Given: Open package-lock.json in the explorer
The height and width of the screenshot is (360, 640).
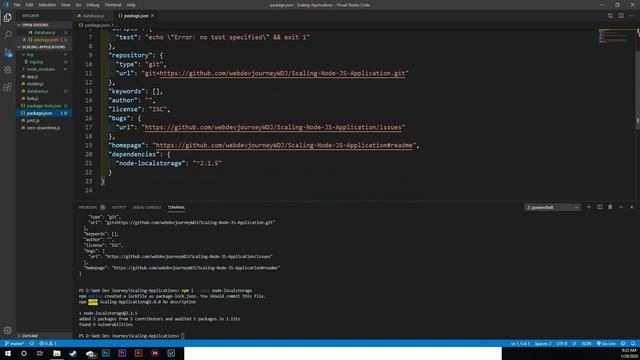Looking at the screenshot, I should tap(44, 106).
